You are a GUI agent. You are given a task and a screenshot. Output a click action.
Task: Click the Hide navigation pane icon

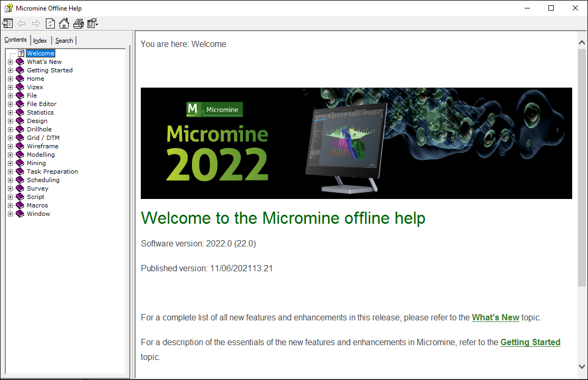[x=8, y=23]
